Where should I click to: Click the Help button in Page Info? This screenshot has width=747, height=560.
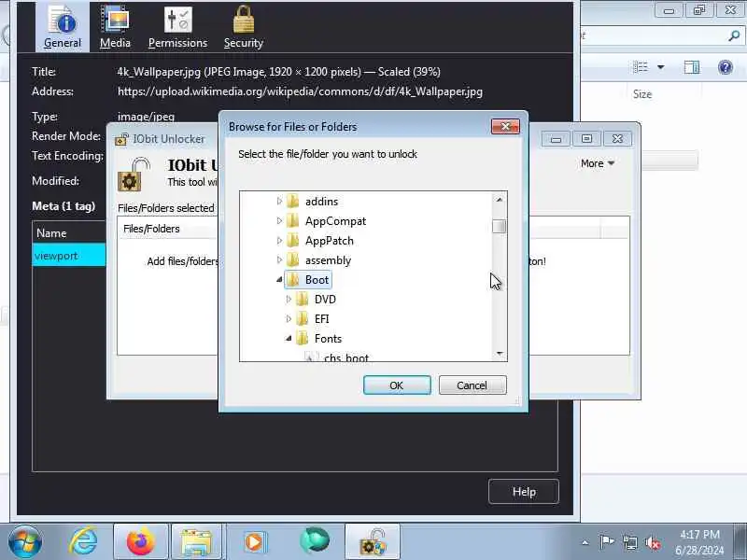pos(524,492)
